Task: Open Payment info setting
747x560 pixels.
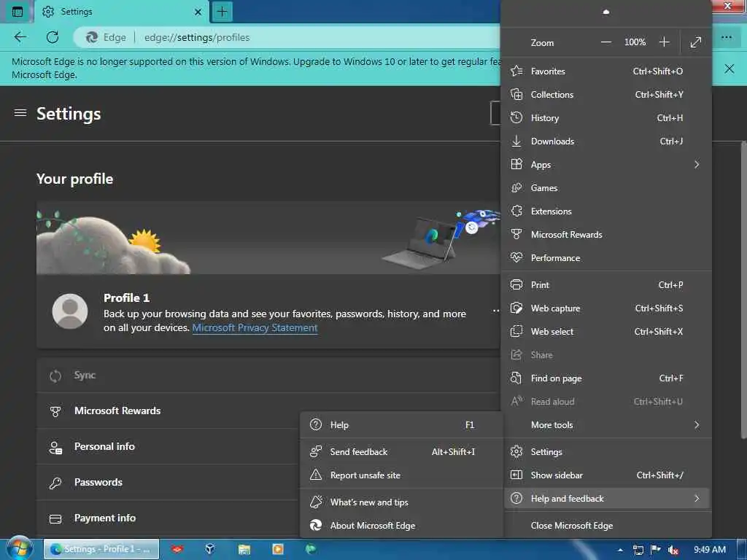Action: pyautogui.click(x=168, y=518)
